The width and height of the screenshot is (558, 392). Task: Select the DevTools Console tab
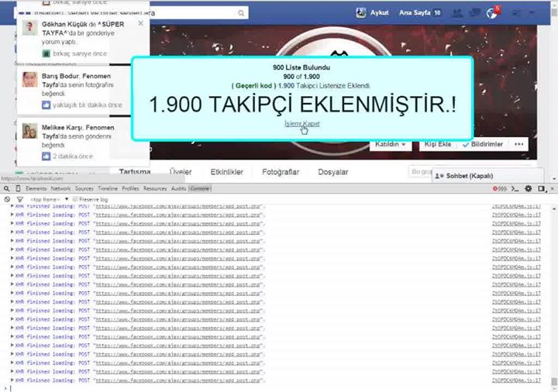pyautogui.click(x=199, y=188)
